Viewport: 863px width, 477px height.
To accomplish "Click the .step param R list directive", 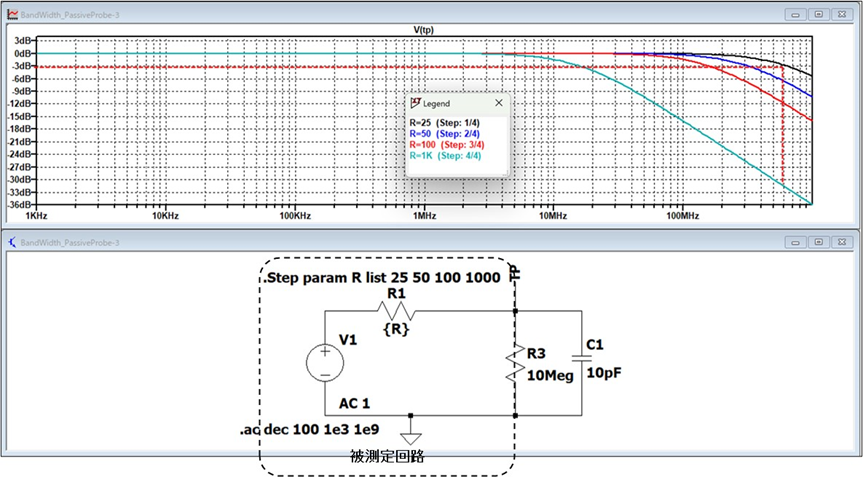I will click(383, 277).
